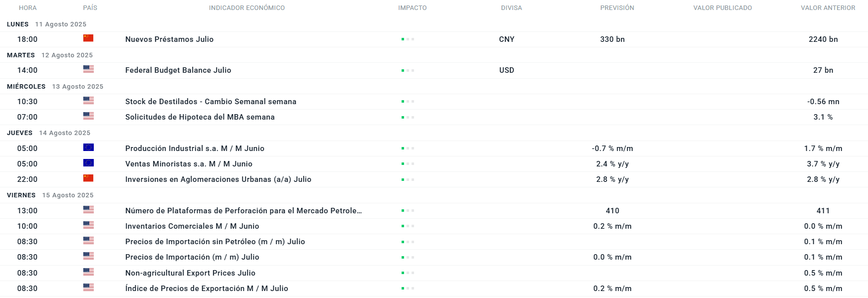Toggle the impact dots beside Federal Budget Balance

[407, 70]
